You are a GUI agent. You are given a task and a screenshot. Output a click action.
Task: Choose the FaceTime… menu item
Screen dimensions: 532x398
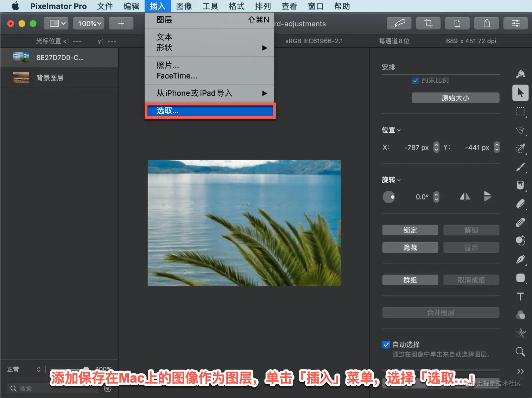[x=209, y=76]
